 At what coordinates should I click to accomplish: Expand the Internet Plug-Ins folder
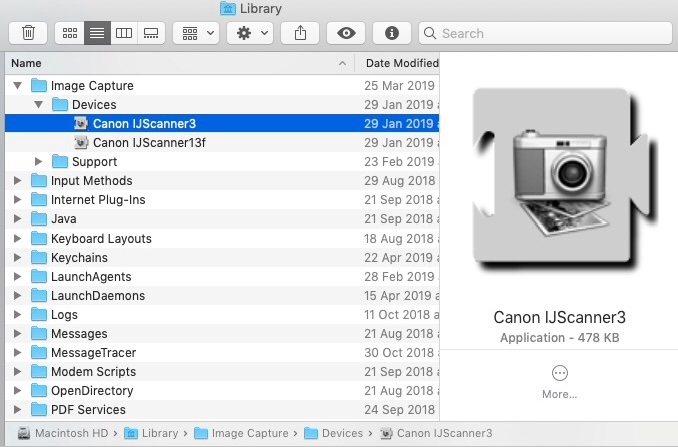point(17,200)
